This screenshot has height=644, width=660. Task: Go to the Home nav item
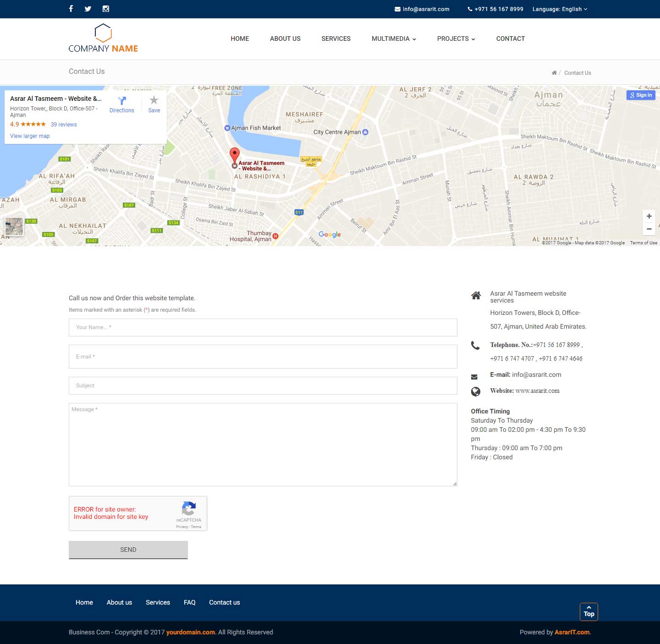tap(240, 39)
